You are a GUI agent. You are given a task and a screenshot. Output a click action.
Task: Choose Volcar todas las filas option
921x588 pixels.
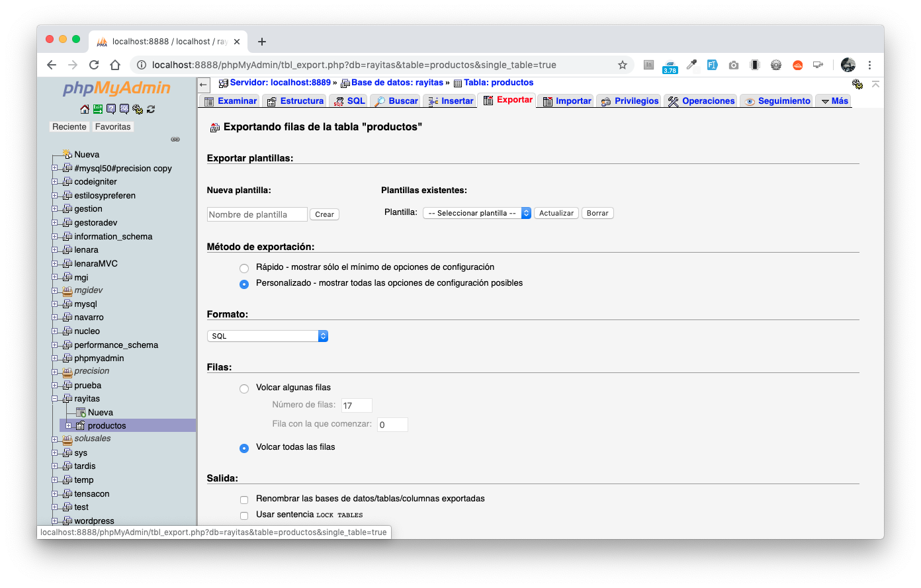[x=244, y=448]
